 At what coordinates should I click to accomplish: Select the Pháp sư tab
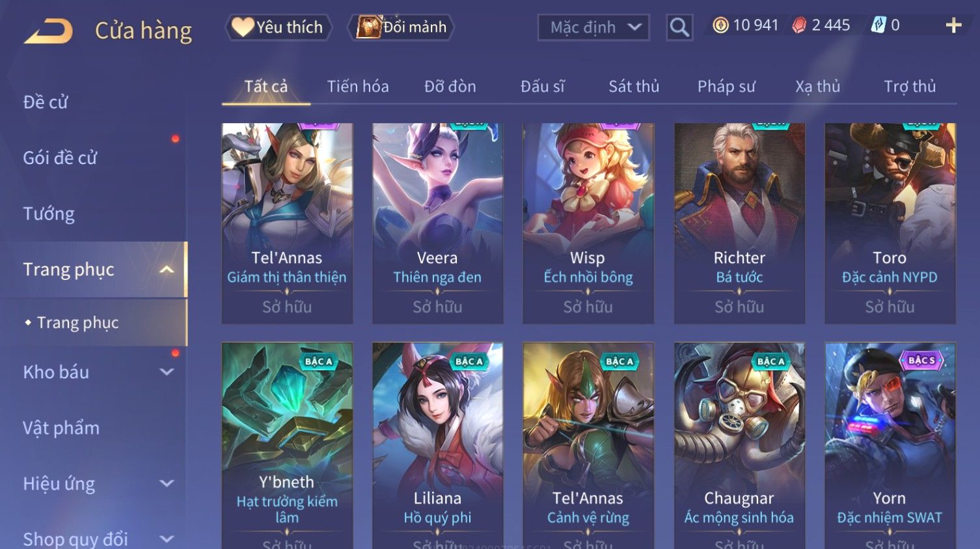(726, 87)
